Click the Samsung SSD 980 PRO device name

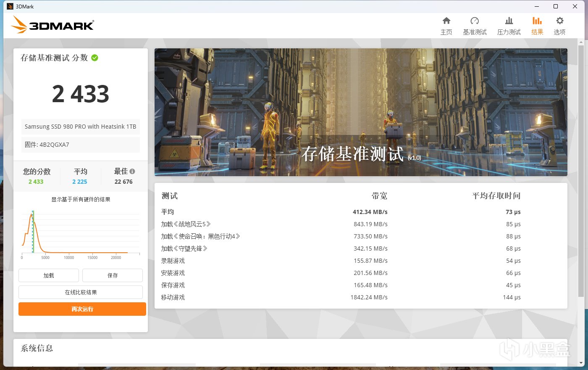pos(81,127)
